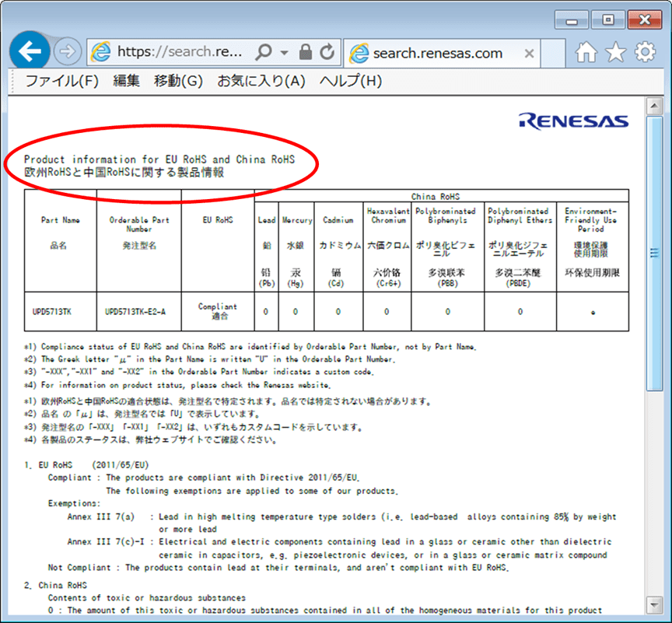The width and height of the screenshot is (672, 623).
Task: Open the 移動(G) menu
Action: coord(178,80)
